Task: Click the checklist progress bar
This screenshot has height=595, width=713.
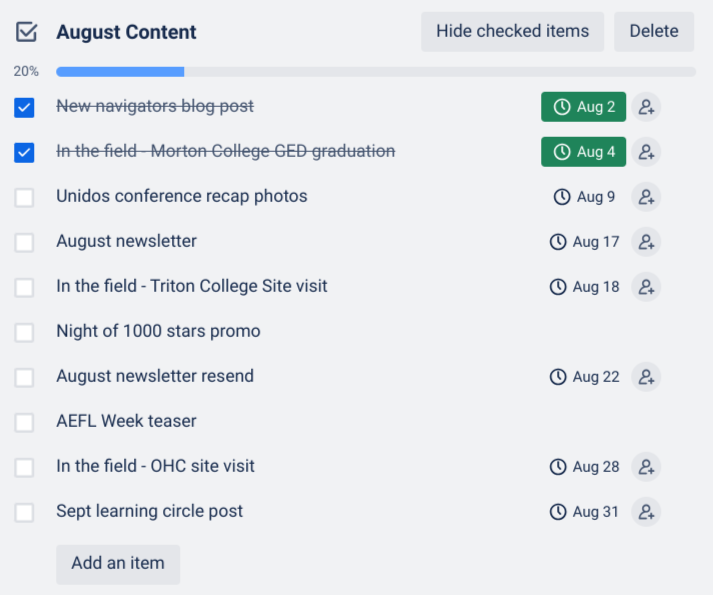Action: click(375, 72)
